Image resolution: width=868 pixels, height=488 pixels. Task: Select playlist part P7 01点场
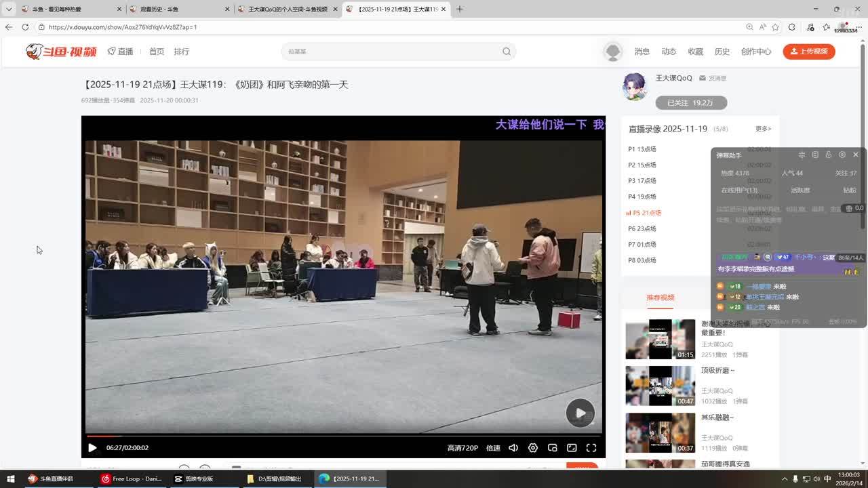[642, 244]
